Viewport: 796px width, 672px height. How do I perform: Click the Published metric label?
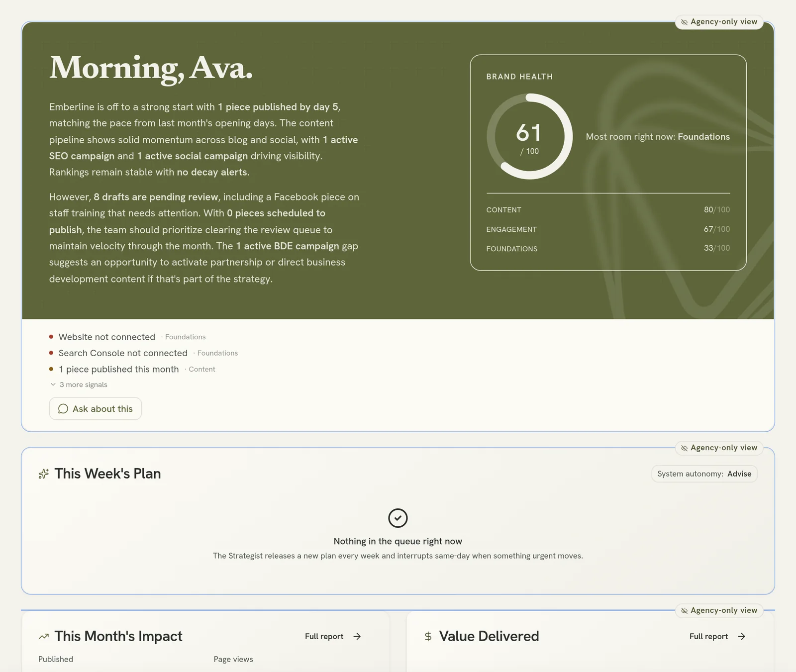[x=56, y=659]
